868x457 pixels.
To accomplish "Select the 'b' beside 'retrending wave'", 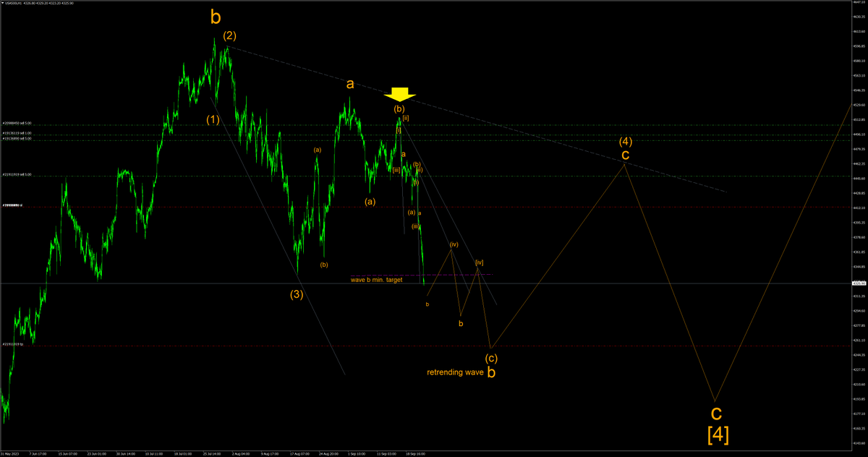I will (x=491, y=372).
